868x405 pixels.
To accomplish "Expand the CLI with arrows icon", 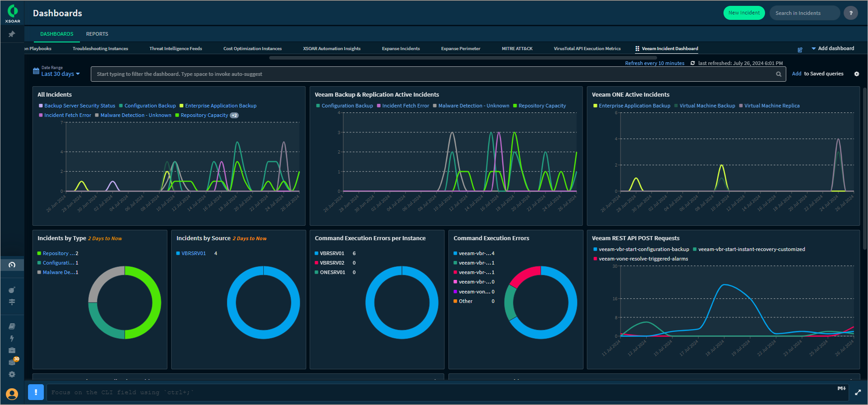I will click(858, 392).
